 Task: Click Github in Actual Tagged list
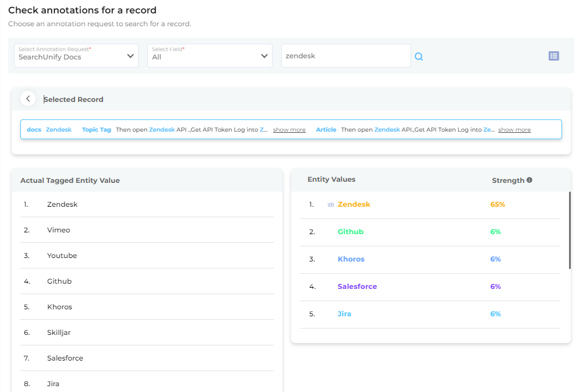click(x=59, y=281)
